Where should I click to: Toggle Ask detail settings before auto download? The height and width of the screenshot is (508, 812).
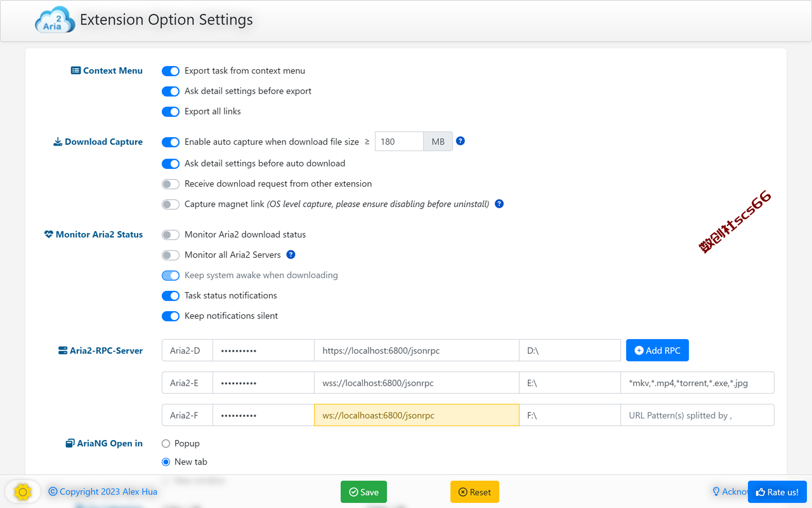click(x=171, y=164)
